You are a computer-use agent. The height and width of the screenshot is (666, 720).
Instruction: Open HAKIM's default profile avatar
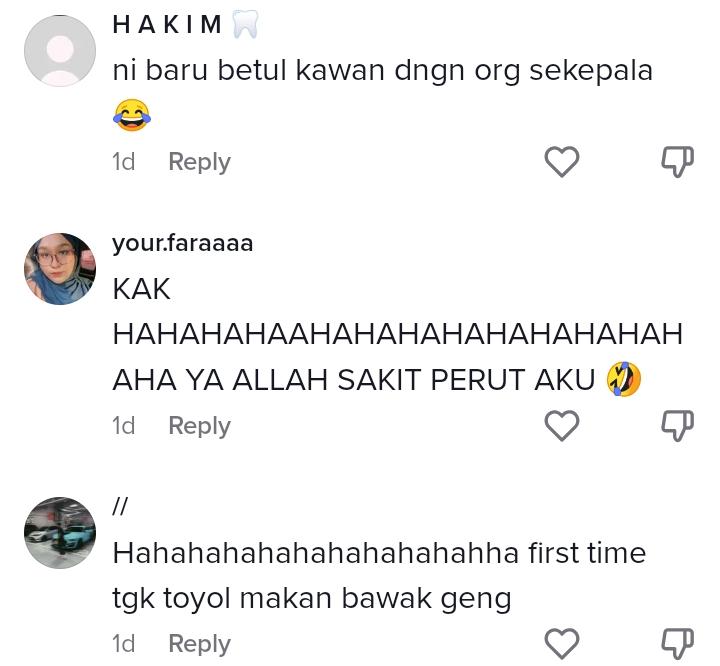[x=60, y=51]
